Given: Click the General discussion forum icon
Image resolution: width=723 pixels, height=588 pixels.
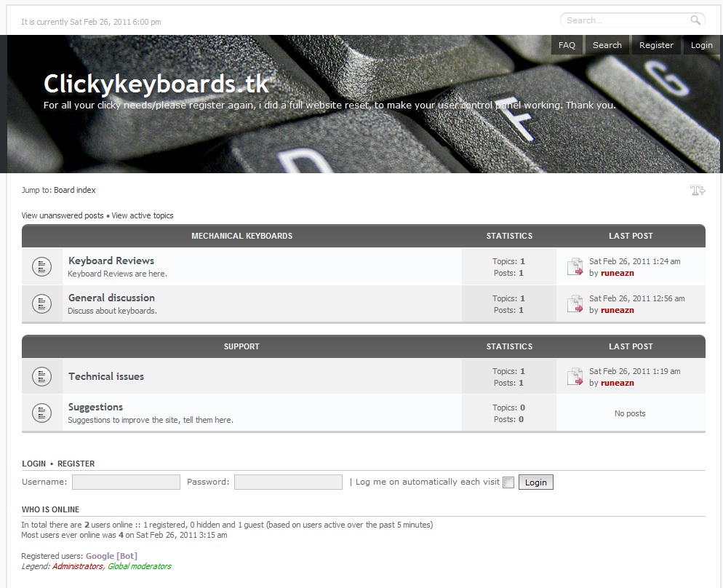Looking at the screenshot, I should [41, 303].
